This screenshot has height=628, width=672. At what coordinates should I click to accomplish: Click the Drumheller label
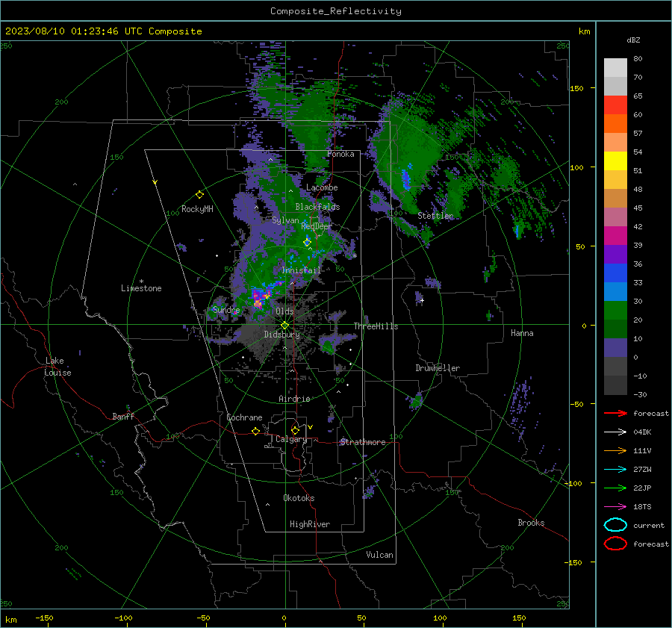point(438,368)
